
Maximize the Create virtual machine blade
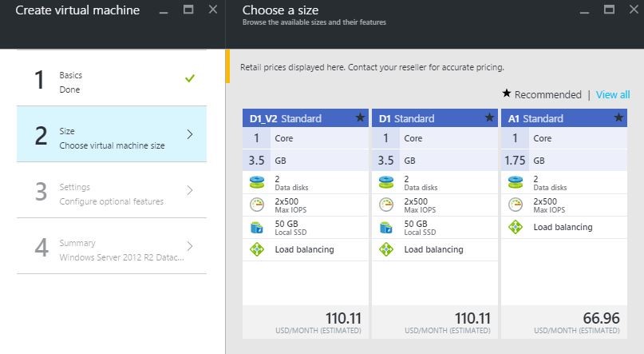[188, 9]
